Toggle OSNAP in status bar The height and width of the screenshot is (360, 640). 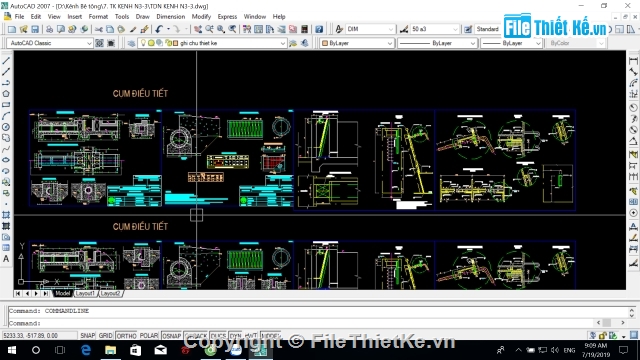click(171, 336)
